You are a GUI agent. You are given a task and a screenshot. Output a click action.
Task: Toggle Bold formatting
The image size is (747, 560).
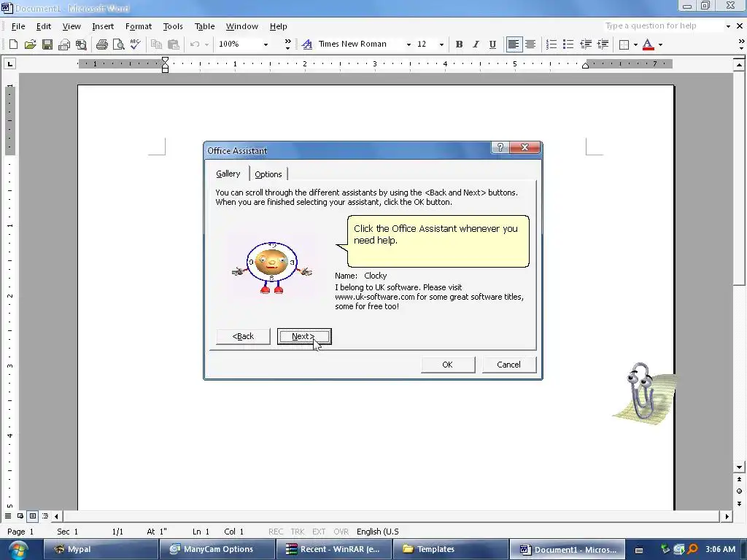coord(459,44)
